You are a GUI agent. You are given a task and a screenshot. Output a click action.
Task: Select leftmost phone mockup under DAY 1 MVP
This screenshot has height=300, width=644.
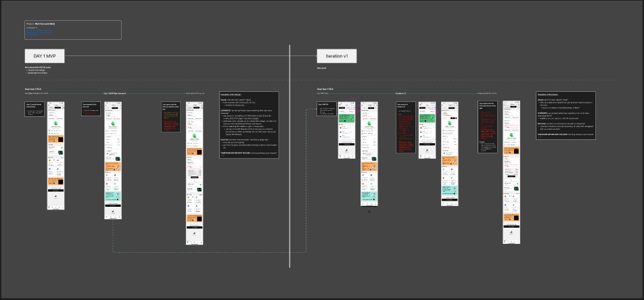pos(56,155)
